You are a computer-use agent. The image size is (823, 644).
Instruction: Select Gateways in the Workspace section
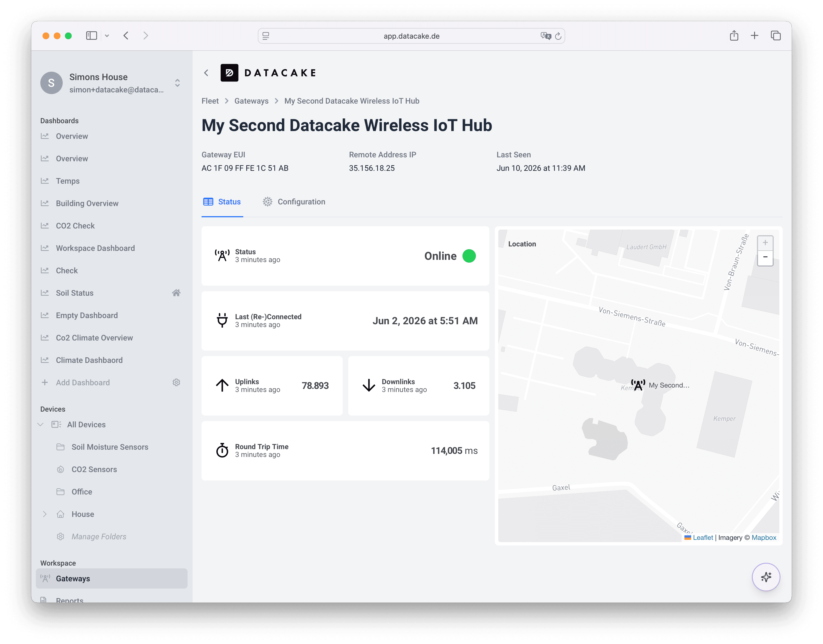tap(112, 579)
